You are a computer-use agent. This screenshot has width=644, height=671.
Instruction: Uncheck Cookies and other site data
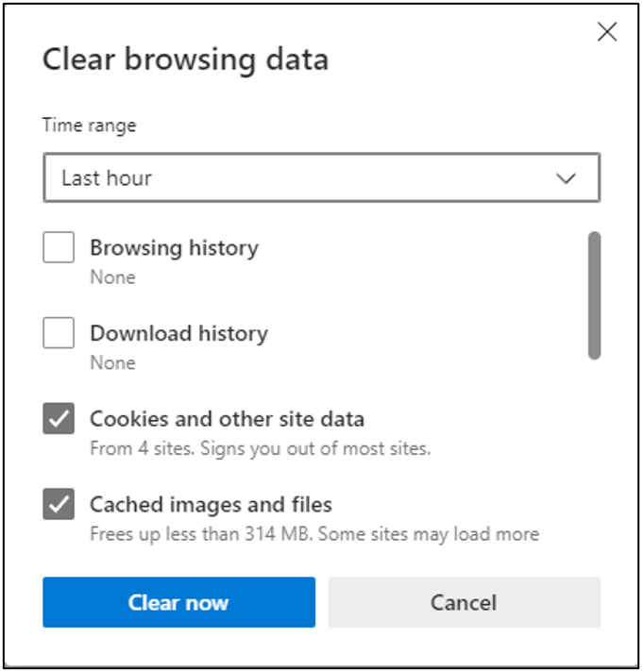[59, 418]
